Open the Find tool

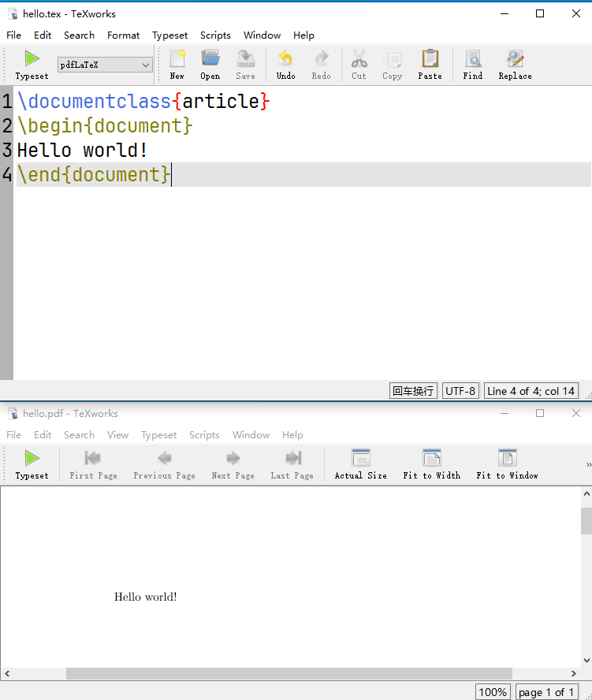coord(473,65)
